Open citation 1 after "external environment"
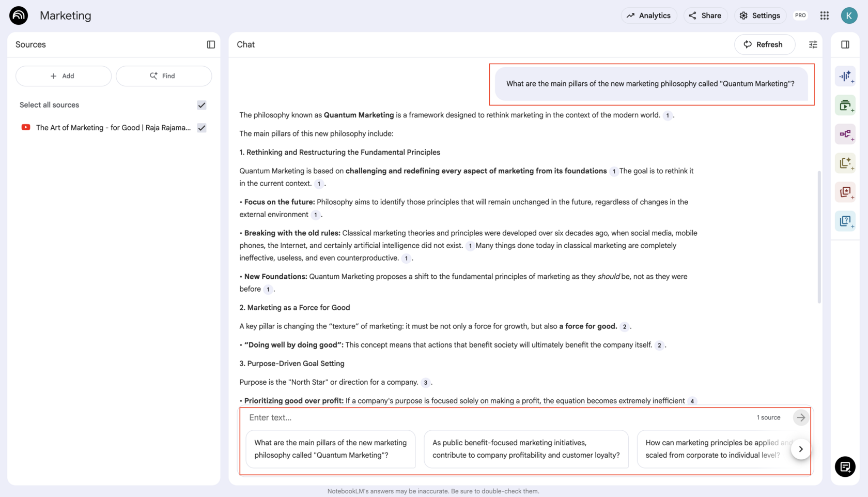Screen dimensions: 868x497 [x=315, y=215]
